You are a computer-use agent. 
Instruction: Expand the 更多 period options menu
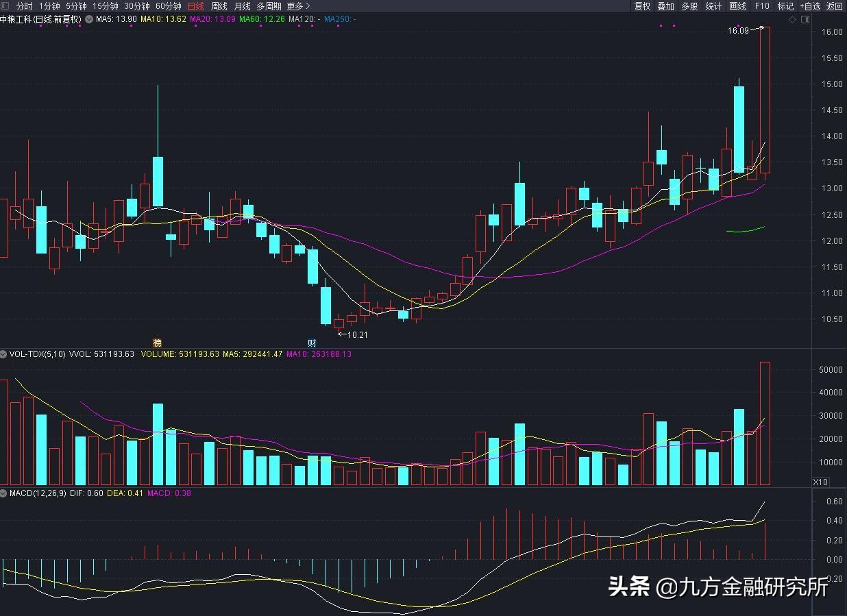tap(296, 5)
